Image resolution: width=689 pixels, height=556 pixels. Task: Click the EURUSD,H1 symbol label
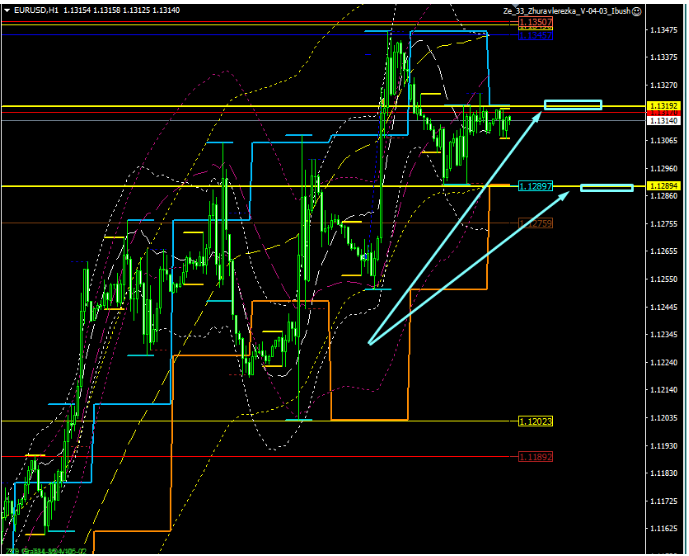36,10
